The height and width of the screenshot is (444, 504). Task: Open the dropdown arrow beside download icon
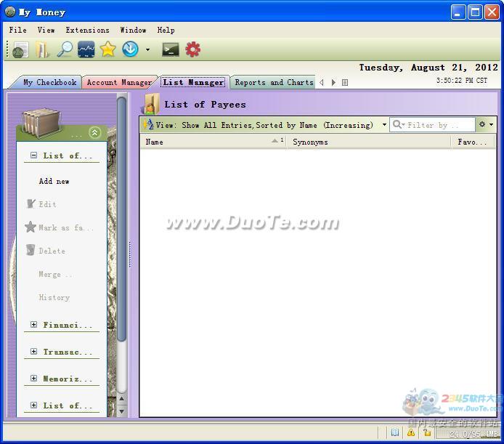(x=147, y=49)
